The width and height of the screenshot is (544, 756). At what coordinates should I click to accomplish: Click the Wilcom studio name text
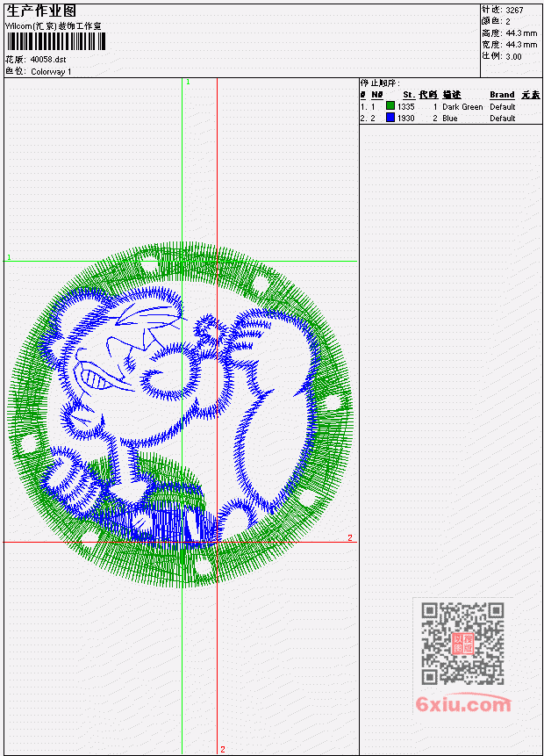pos(54,26)
